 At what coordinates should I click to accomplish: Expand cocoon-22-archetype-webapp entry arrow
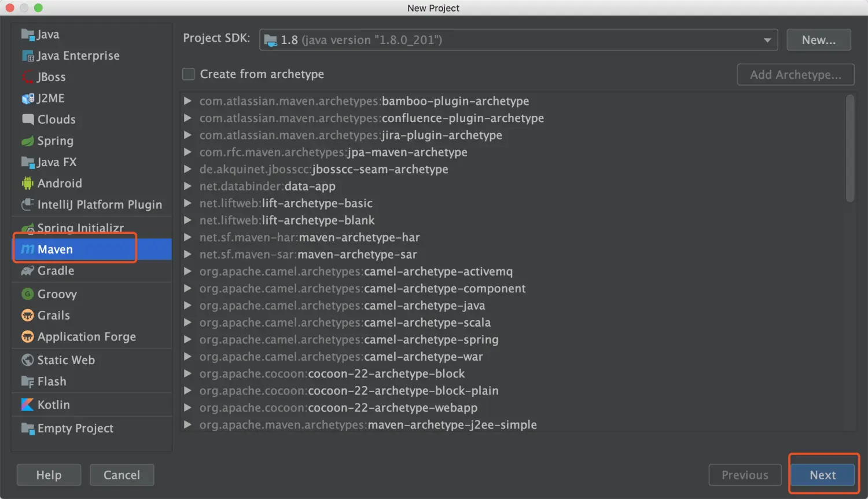click(187, 408)
